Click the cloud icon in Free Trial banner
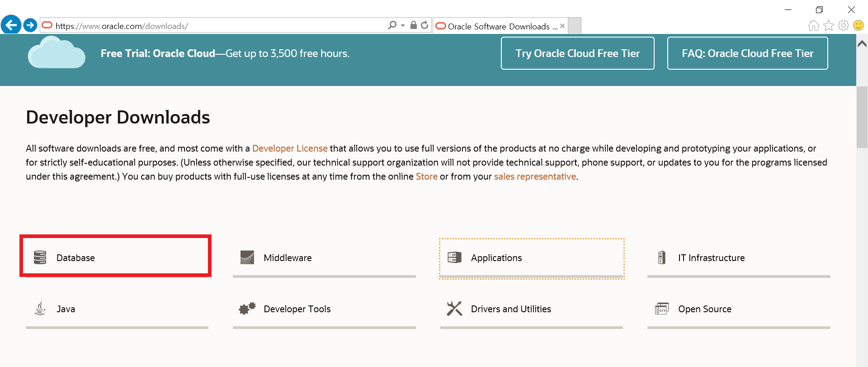 tap(57, 52)
